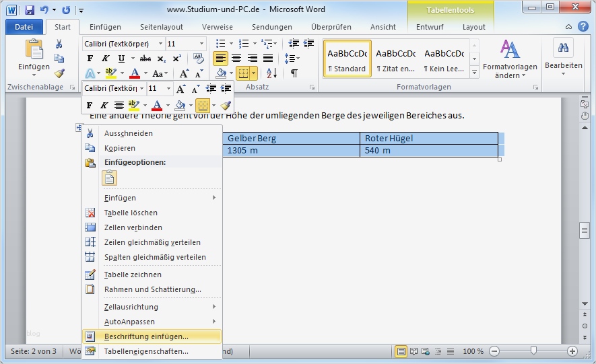
Task: Click the Undo arrow in quick access toolbar
Action: click(44, 10)
